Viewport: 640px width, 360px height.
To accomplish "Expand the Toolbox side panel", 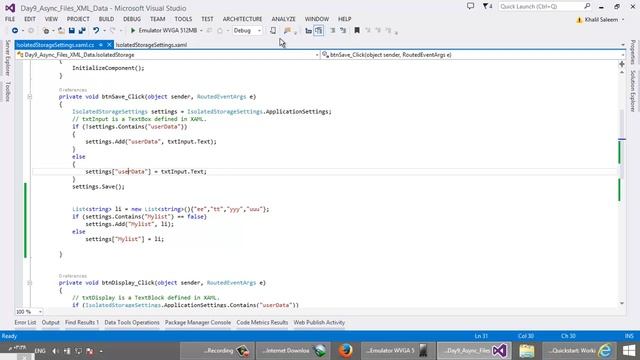I will point(7,91).
